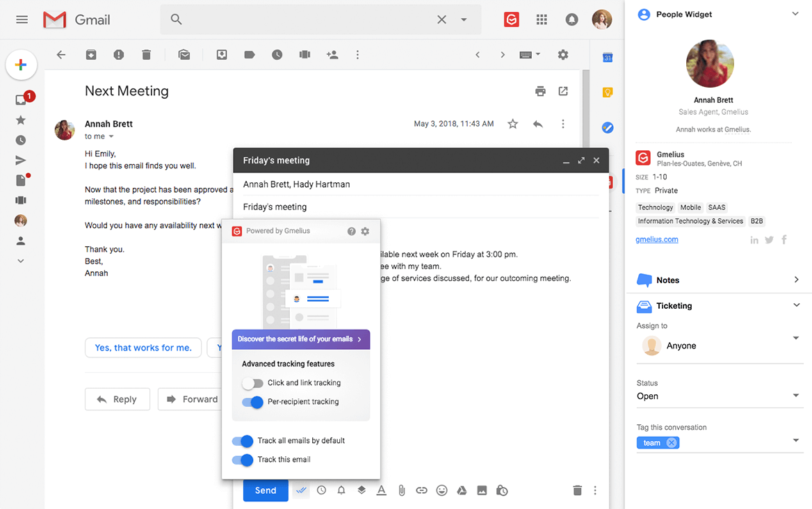Turn off Track this email
The height and width of the screenshot is (509, 812).
tap(243, 460)
